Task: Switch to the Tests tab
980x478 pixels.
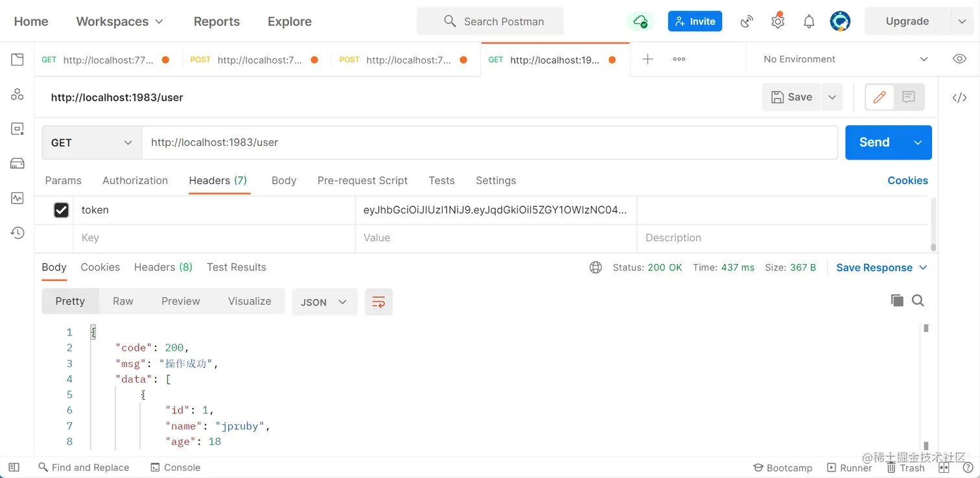Action: coord(441,180)
